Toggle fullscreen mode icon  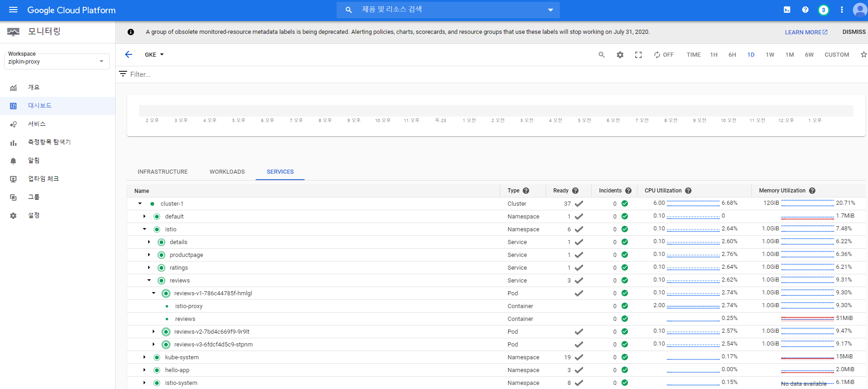[638, 55]
